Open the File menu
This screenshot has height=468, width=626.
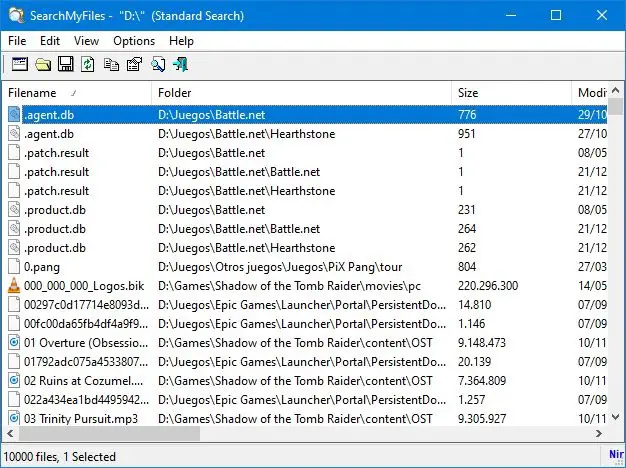pos(17,41)
